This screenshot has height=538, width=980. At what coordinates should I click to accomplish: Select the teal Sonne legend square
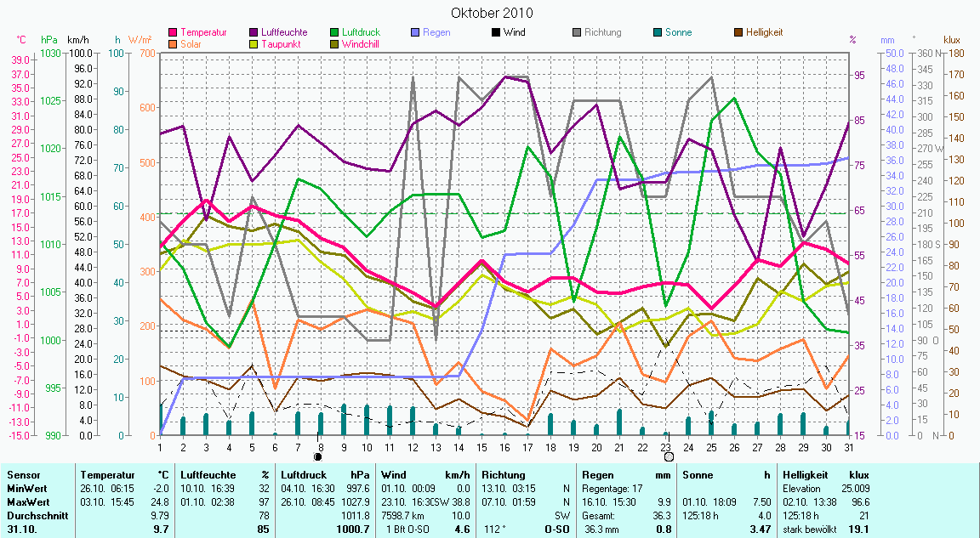pos(658,33)
